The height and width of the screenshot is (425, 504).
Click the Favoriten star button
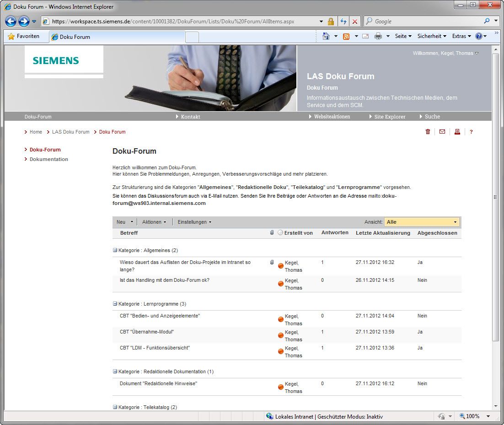[x=24, y=36]
